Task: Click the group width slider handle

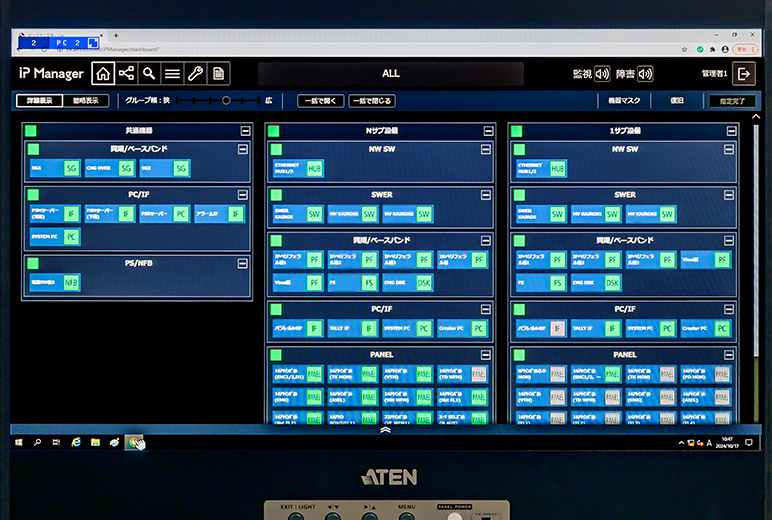Action: (226, 101)
